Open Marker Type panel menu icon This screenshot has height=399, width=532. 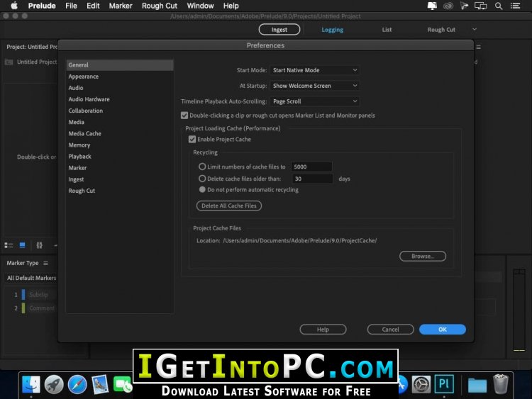click(x=46, y=263)
